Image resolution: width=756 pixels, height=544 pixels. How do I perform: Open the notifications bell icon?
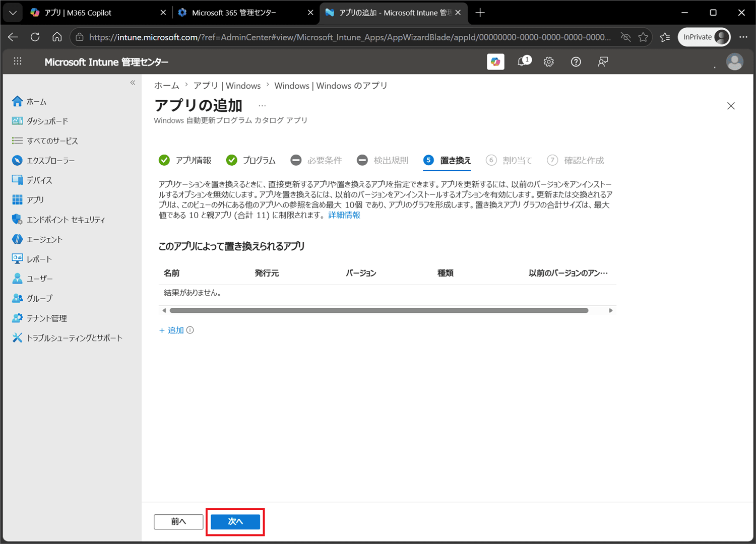point(524,61)
